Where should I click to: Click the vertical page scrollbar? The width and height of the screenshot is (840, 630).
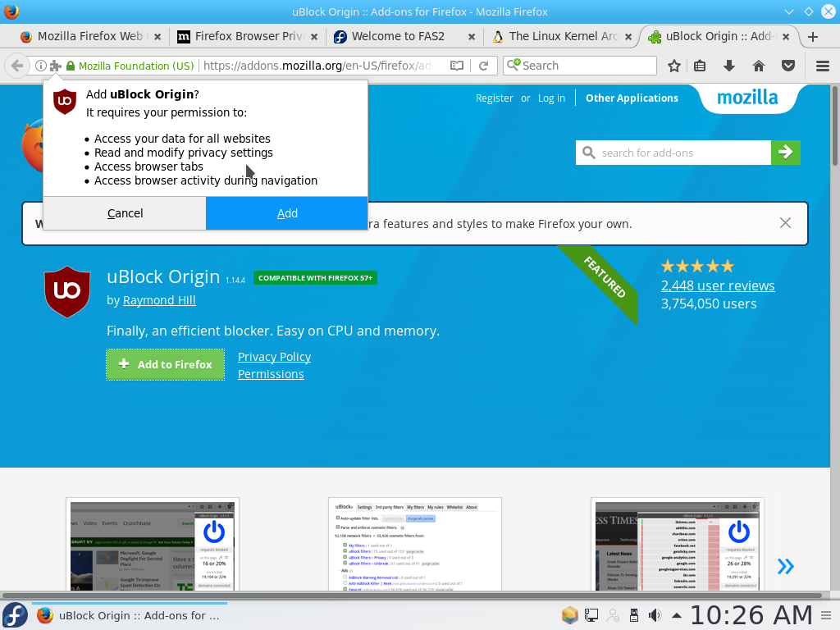pos(834,127)
